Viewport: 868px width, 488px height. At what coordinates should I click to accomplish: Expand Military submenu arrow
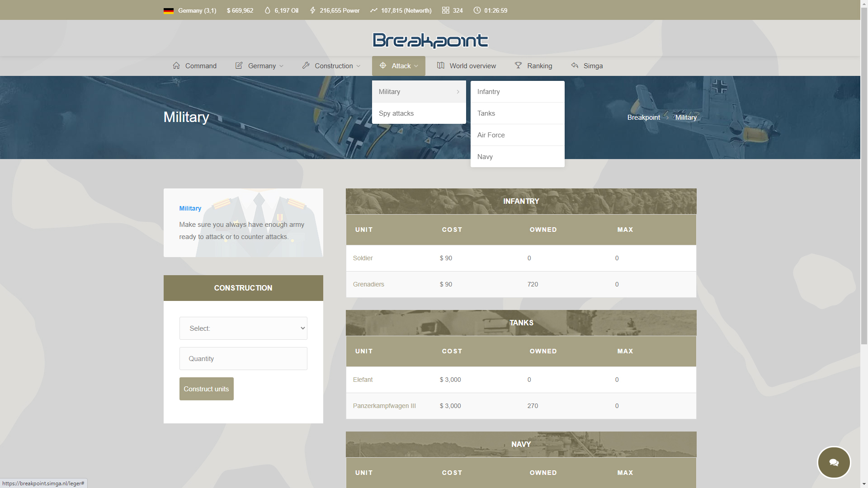(458, 92)
